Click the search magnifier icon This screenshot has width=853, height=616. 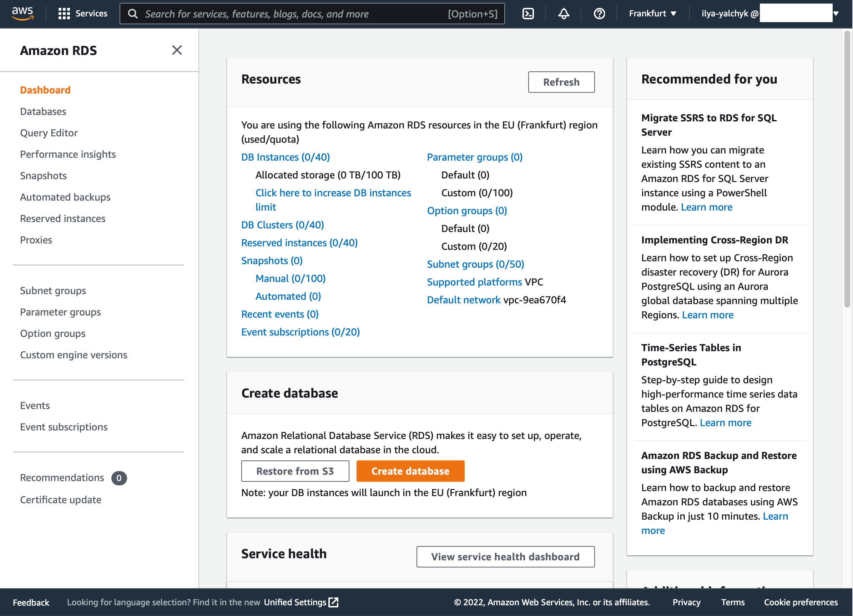133,14
